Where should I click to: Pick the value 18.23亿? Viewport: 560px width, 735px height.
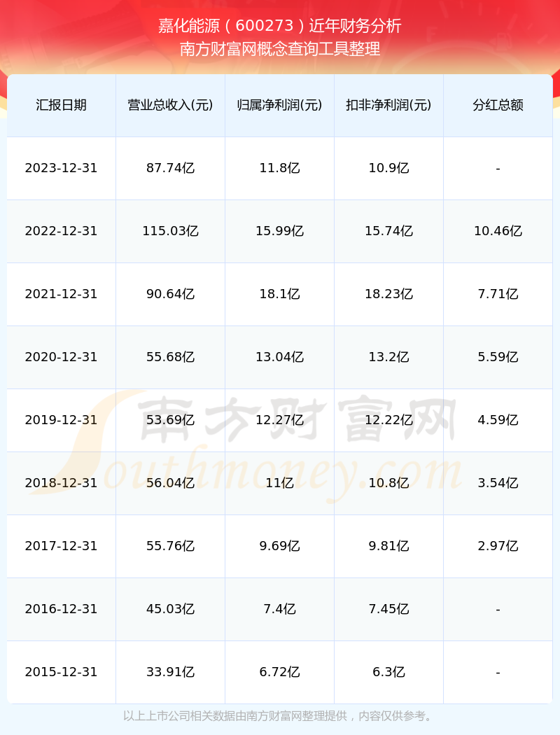pyautogui.click(x=389, y=294)
